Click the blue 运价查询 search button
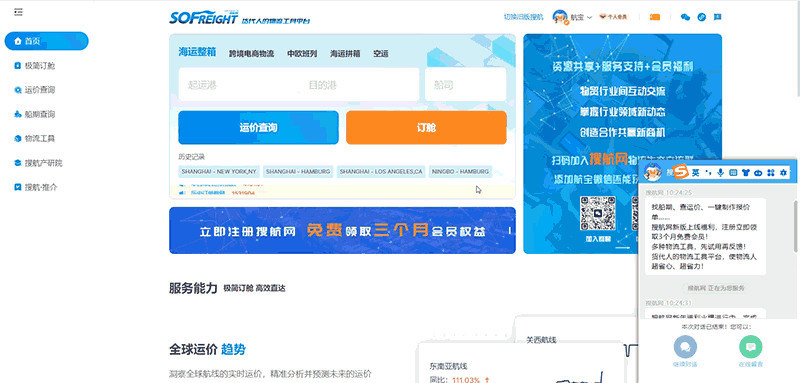Viewport: 800px width, 383px height. [258, 127]
